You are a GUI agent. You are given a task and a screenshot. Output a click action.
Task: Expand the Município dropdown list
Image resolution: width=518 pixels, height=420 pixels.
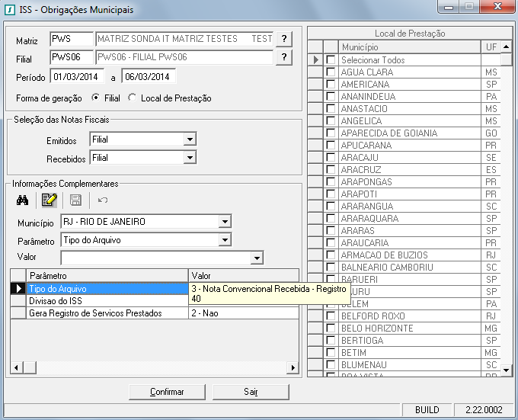coord(224,222)
